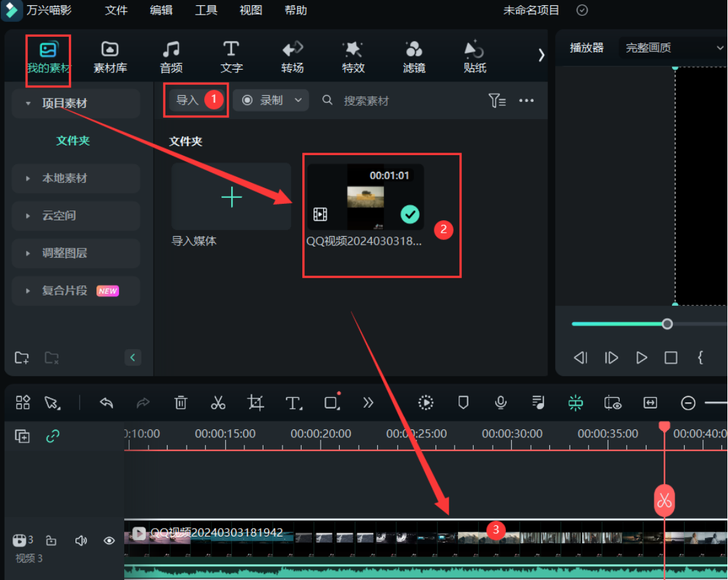This screenshot has width=728, height=580.
Task: Toggle the lock on video track 3
Action: (x=51, y=541)
